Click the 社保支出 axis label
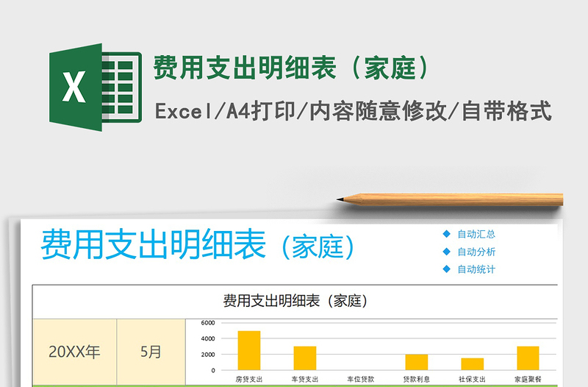588x387 pixels. coord(472,379)
